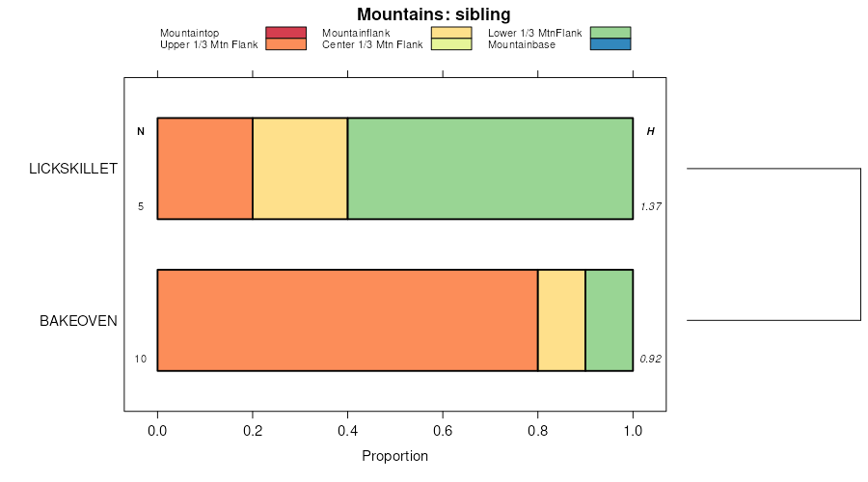The image size is (868, 482).
Task: Click the red Mountaintop legend swatch
Action: tap(285, 33)
